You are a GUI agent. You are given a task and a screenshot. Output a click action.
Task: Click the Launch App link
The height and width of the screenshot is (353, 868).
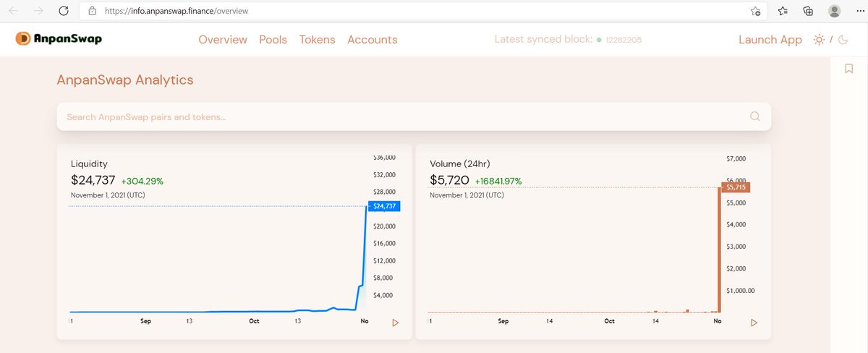tap(770, 40)
